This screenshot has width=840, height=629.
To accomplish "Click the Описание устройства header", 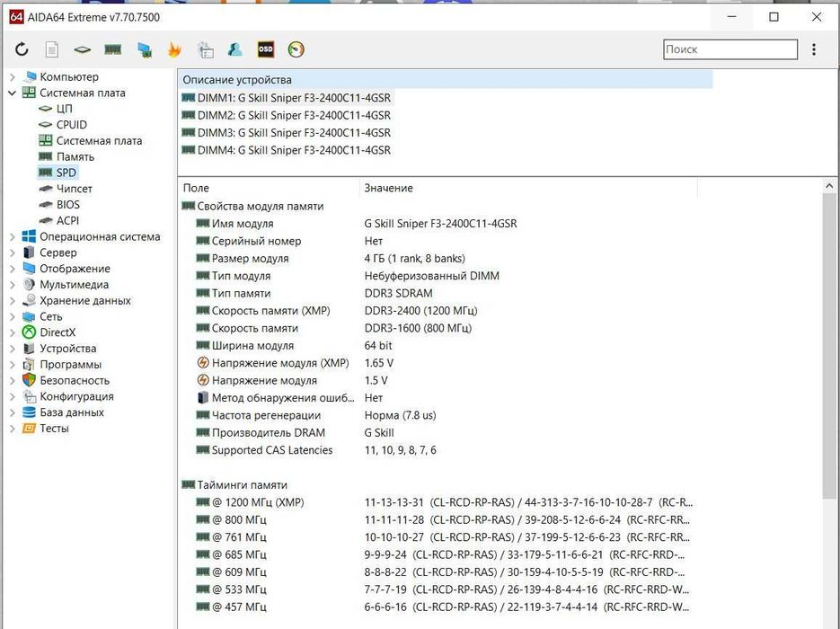I will pyautogui.click(x=446, y=80).
